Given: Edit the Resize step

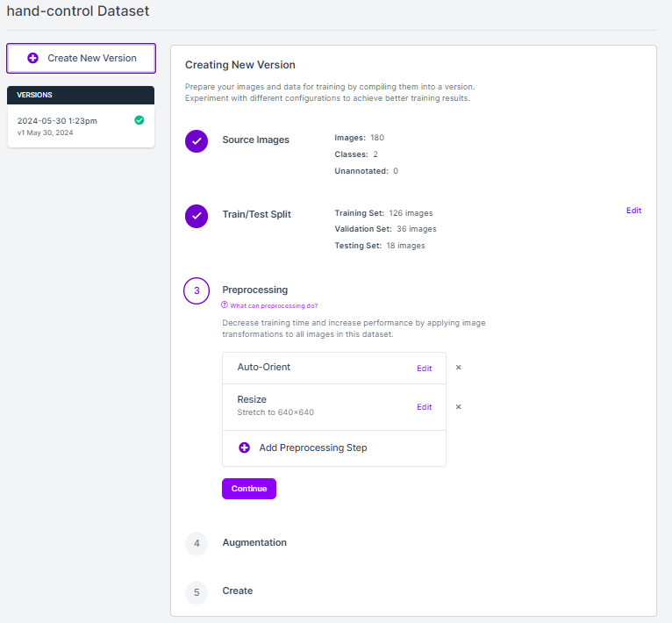Looking at the screenshot, I should [425, 407].
